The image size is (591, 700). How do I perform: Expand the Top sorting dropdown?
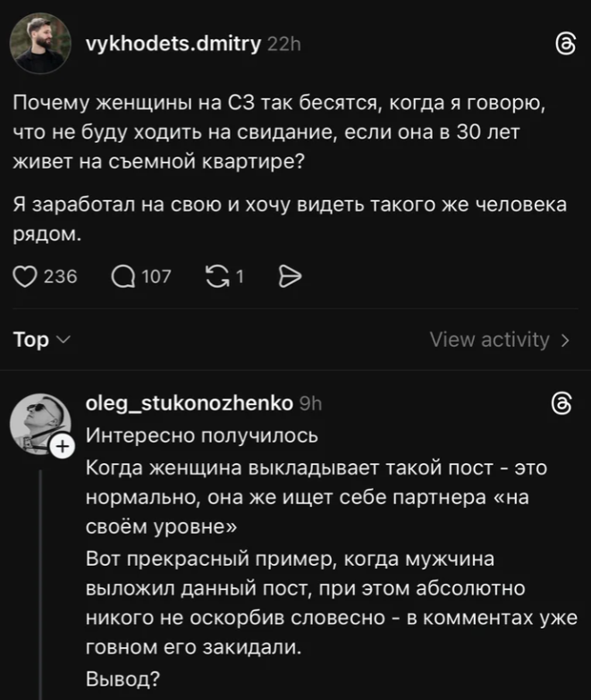coord(40,340)
